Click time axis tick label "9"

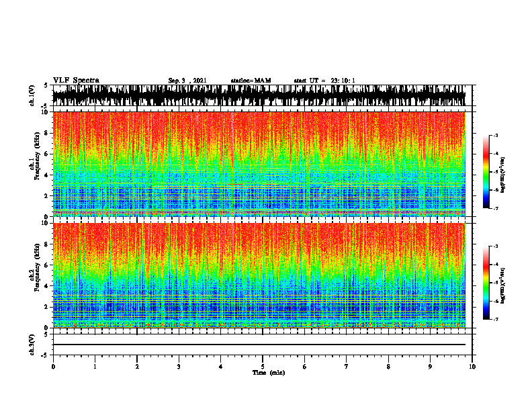(x=430, y=367)
